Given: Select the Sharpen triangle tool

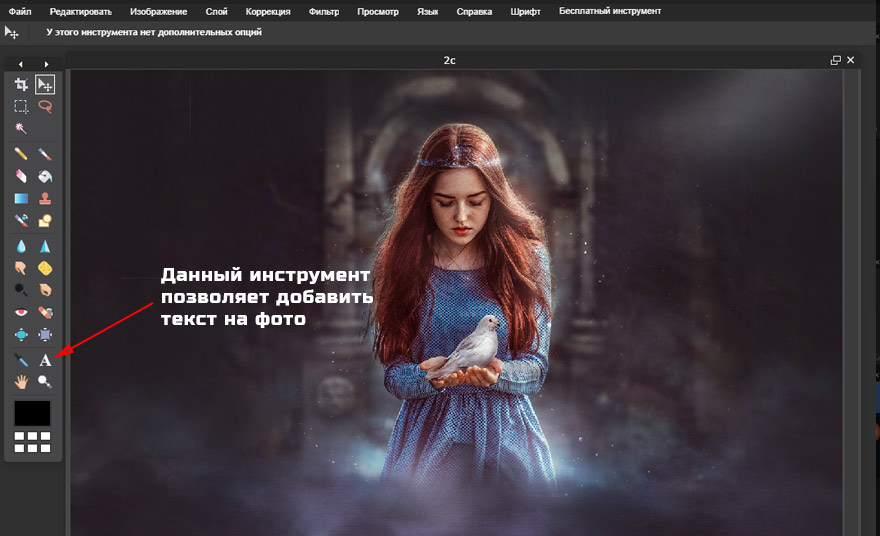Looking at the screenshot, I should click(x=45, y=246).
